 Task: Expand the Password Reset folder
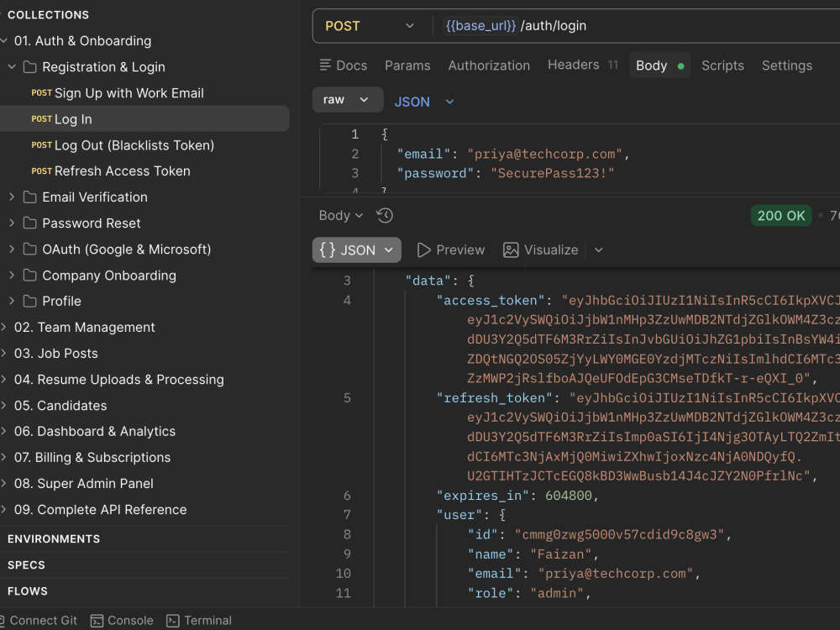12,223
